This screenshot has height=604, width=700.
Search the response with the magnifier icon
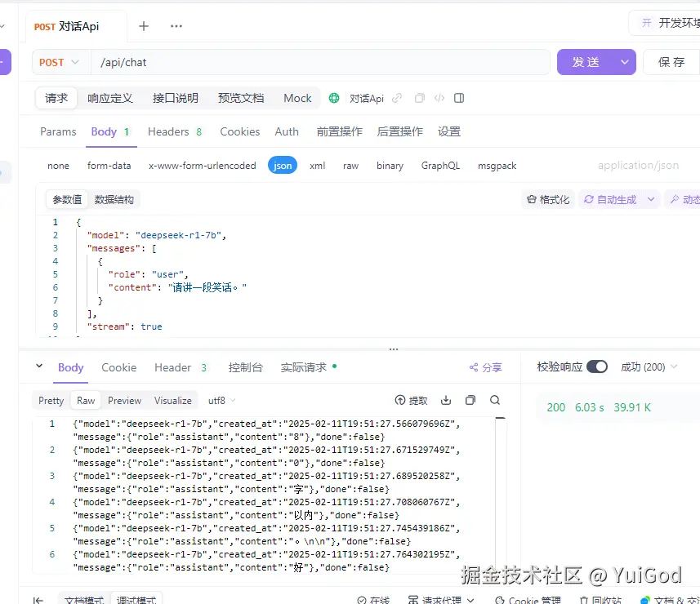pos(495,400)
